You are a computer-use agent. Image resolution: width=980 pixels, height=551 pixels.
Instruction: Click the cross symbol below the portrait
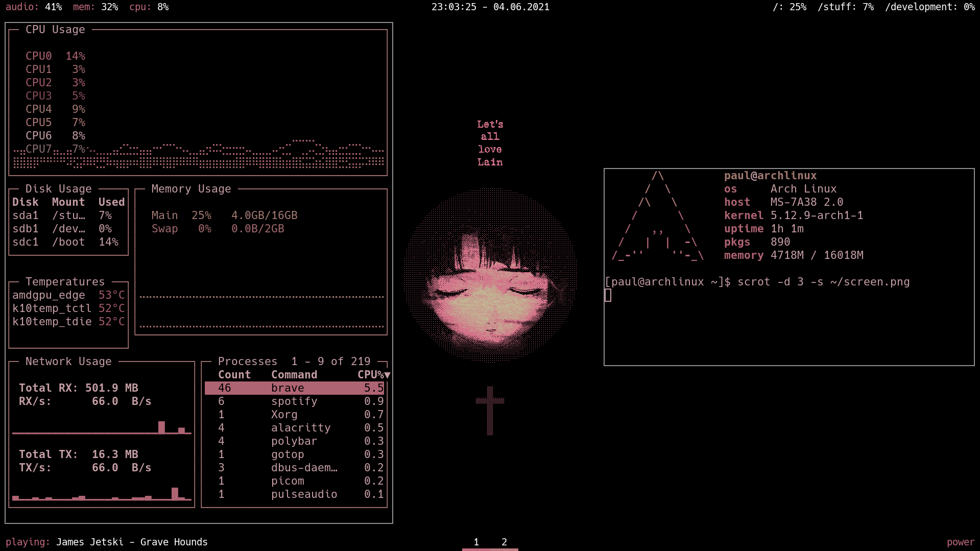(x=490, y=411)
